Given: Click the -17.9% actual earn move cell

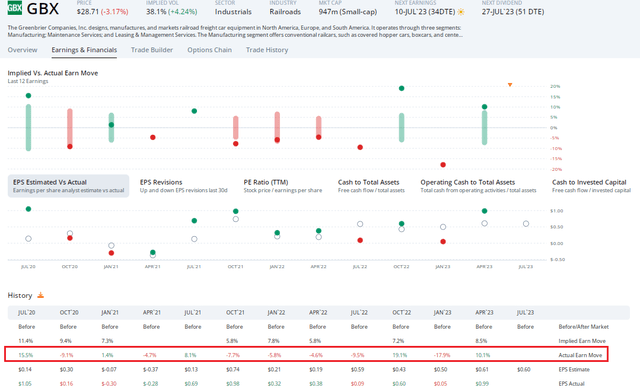Looking at the screenshot, I should [442, 355].
